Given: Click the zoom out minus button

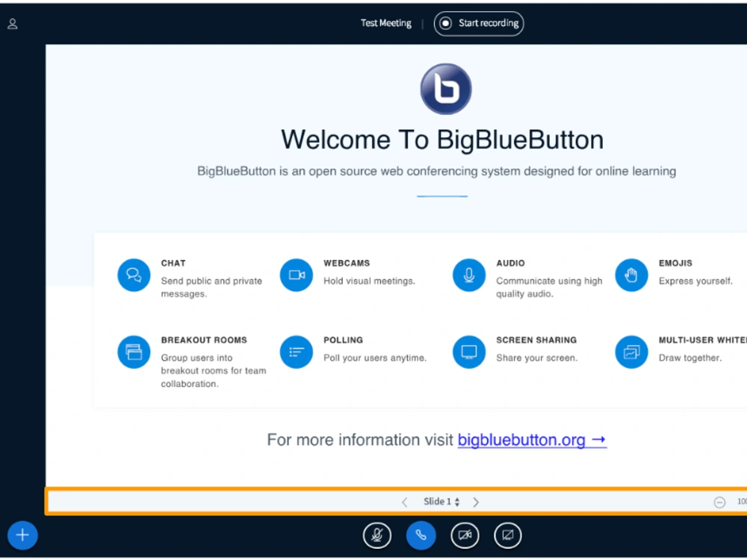Looking at the screenshot, I should [x=719, y=502].
